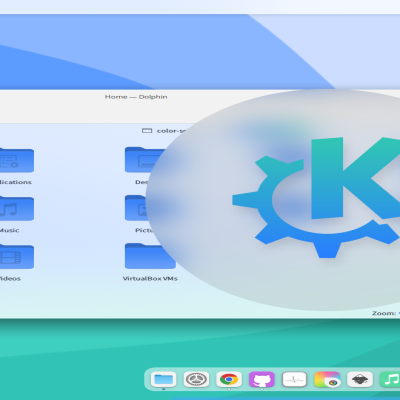Click the Music folder label

pos(9,230)
